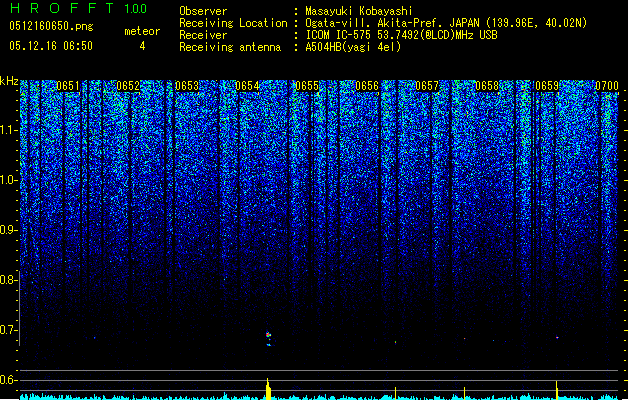Click the "Receiving antenna" label
Screen dimensions: 629x400
click(x=230, y=47)
